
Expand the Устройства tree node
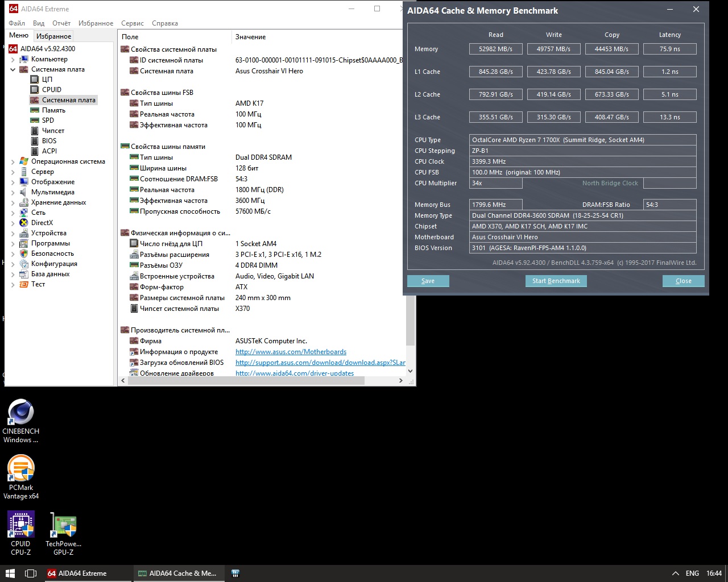(x=13, y=233)
